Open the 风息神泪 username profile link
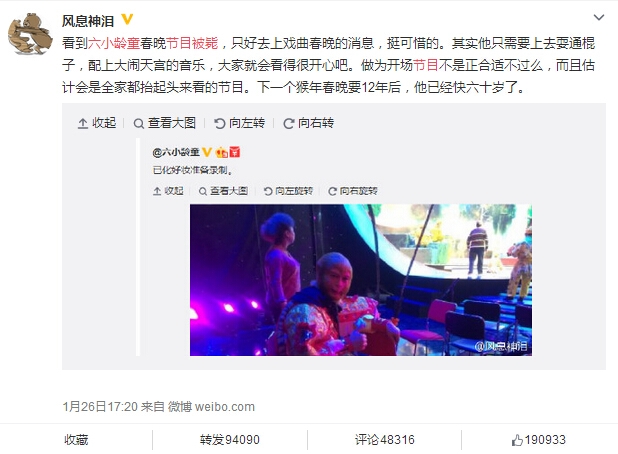 click(88, 20)
